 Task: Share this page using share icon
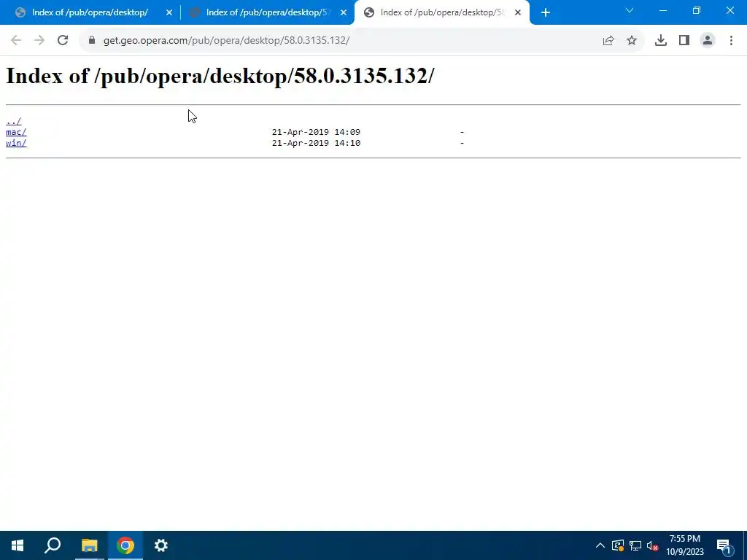608,41
